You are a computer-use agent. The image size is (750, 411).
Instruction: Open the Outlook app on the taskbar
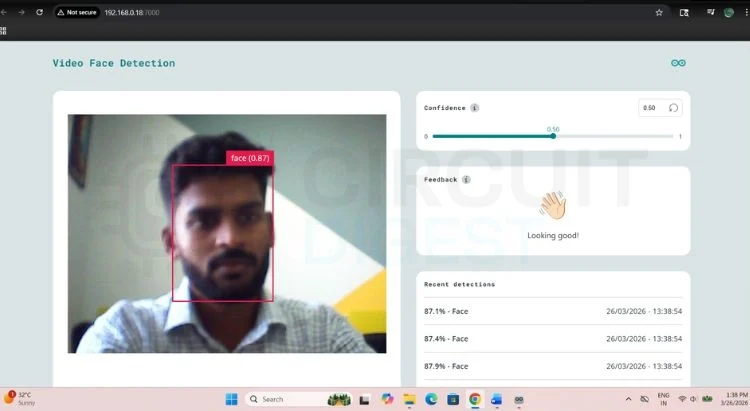496,399
